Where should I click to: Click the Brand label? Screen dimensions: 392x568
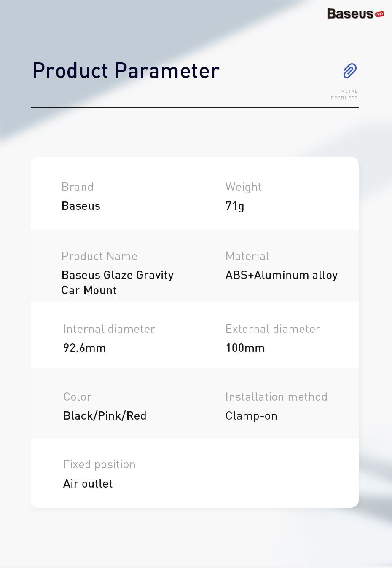click(x=78, y=187)
